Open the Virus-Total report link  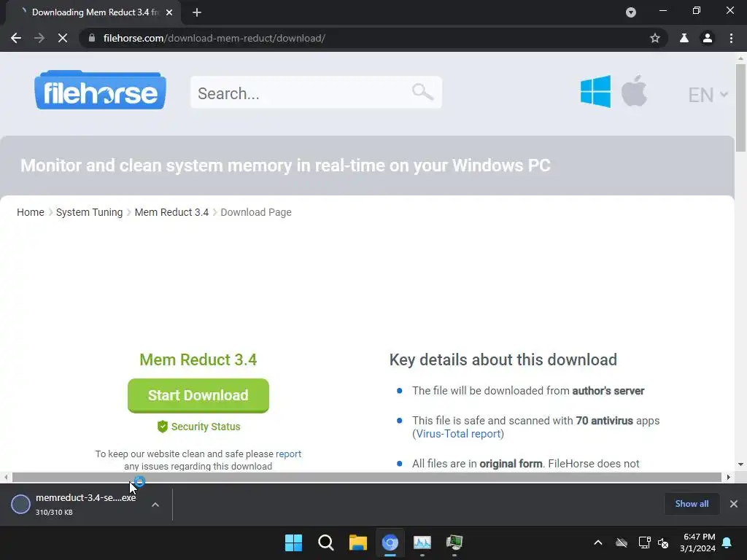458,434
